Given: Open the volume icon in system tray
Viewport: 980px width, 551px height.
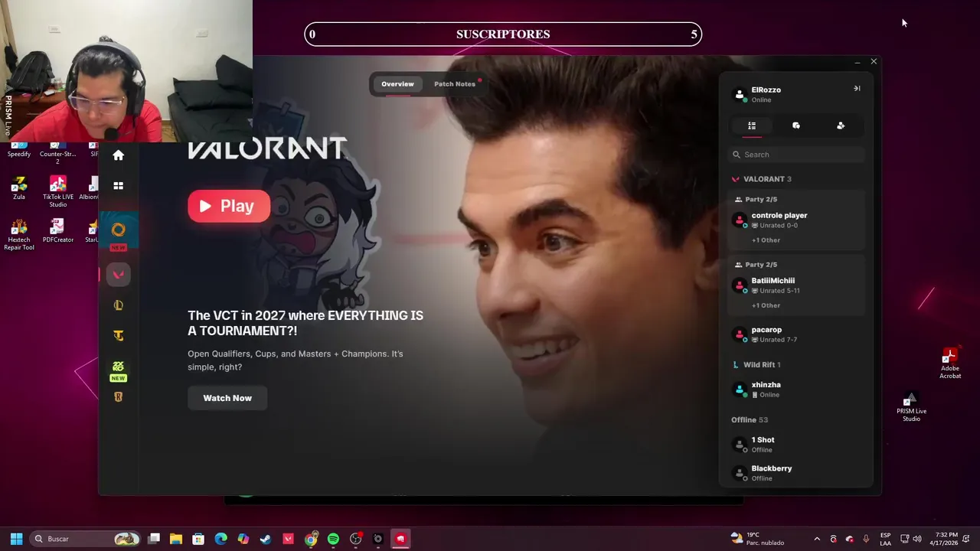Looking at the screenshot, I should (x=917, y=539).
